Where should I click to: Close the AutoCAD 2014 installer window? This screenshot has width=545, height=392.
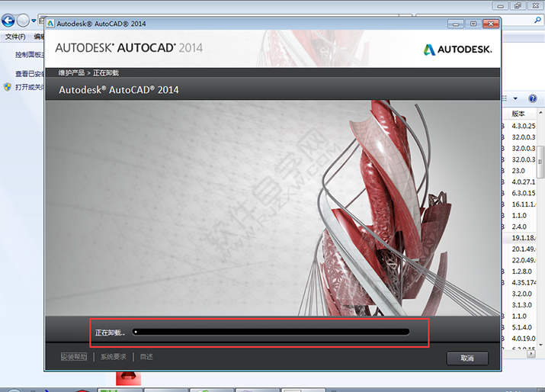489,24
